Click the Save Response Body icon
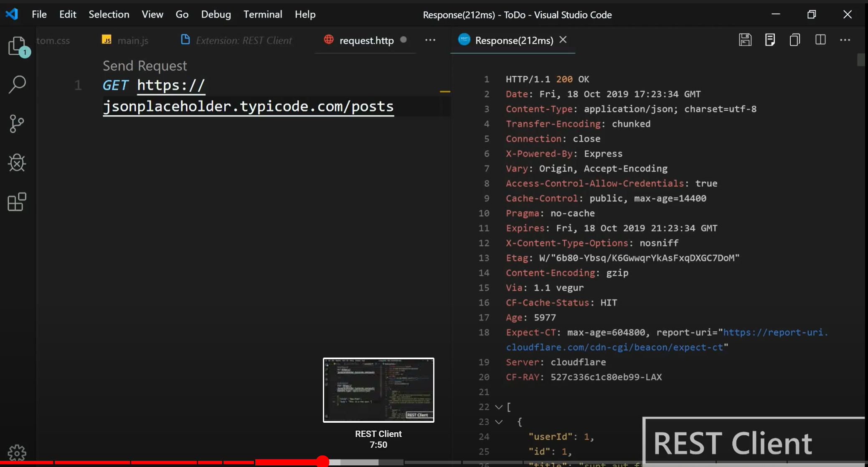 (770, 40)
